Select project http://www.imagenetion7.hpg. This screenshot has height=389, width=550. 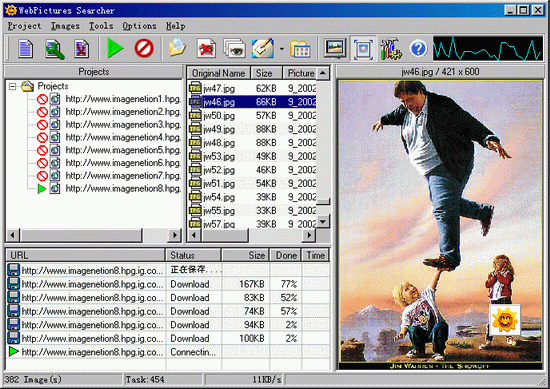[123, 176]
